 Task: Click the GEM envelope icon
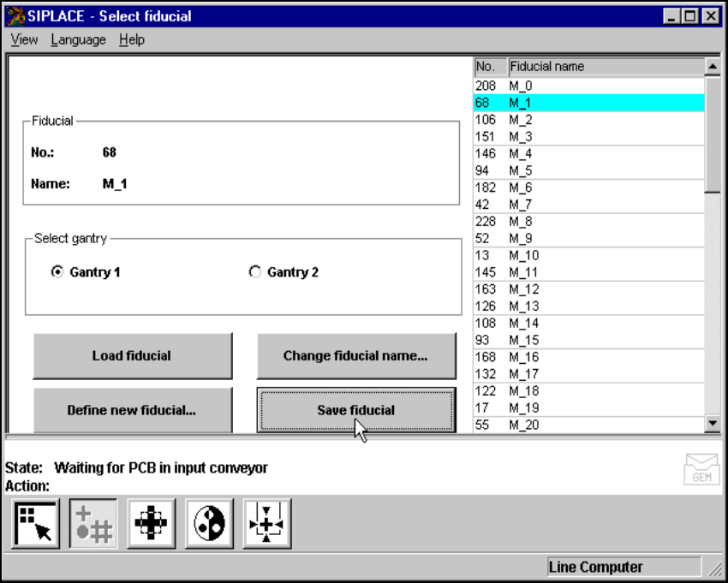[x=701, y=469]
